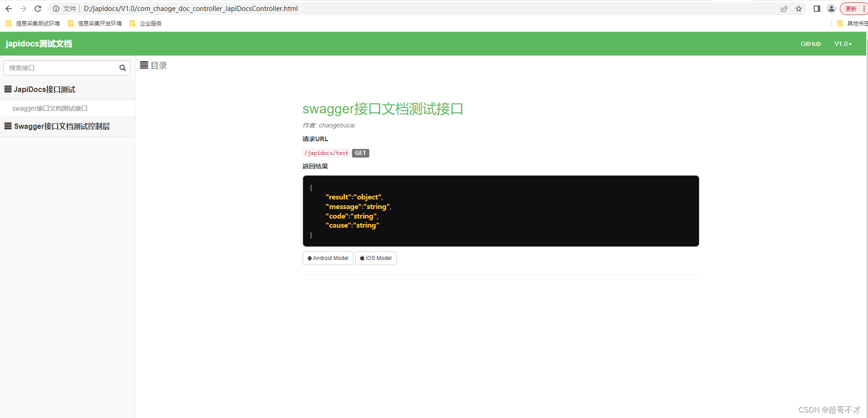Expand the V1.0 version dropdown
Viewport: 868px width, 418px height.
[843, 44]
